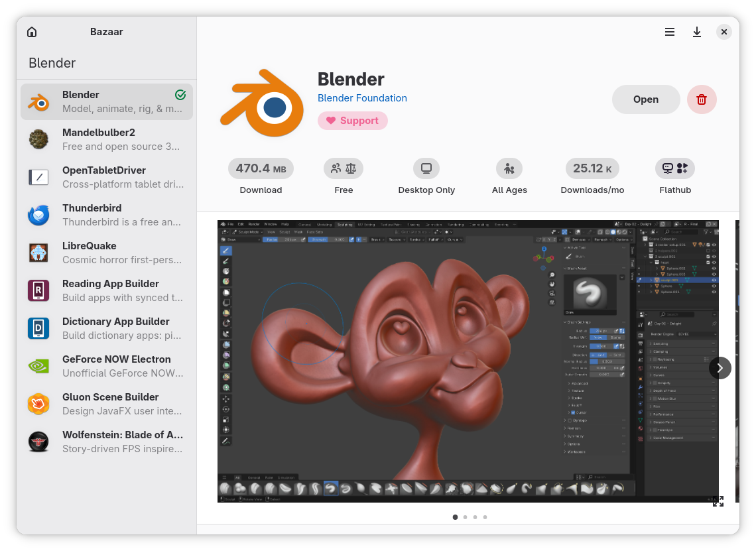Click the 470.4 MB download size badge
The height and width of the screenshot is (551, 756).
261,168
